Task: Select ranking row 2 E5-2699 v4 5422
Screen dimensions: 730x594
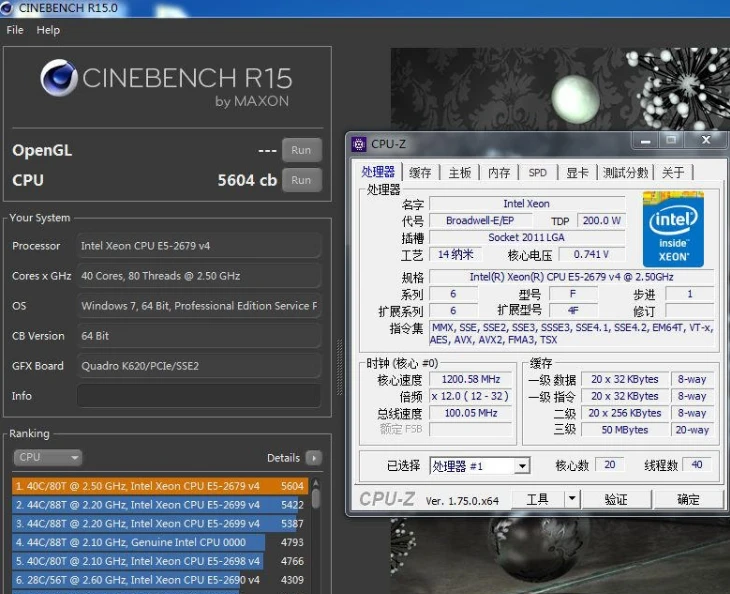Action: tap(160, 505)
